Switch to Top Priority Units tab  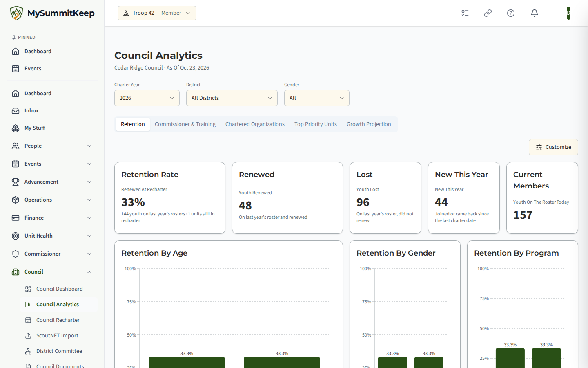coord(316,124)
